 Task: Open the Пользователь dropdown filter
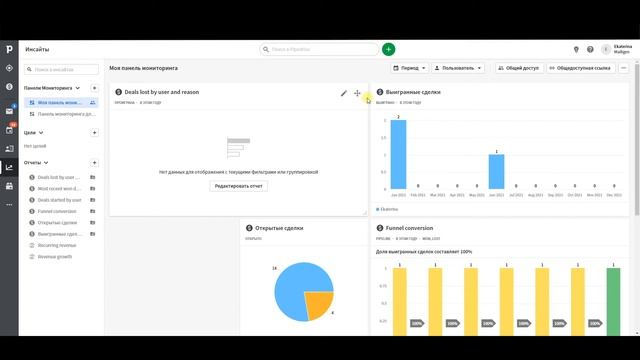(458, 68)
